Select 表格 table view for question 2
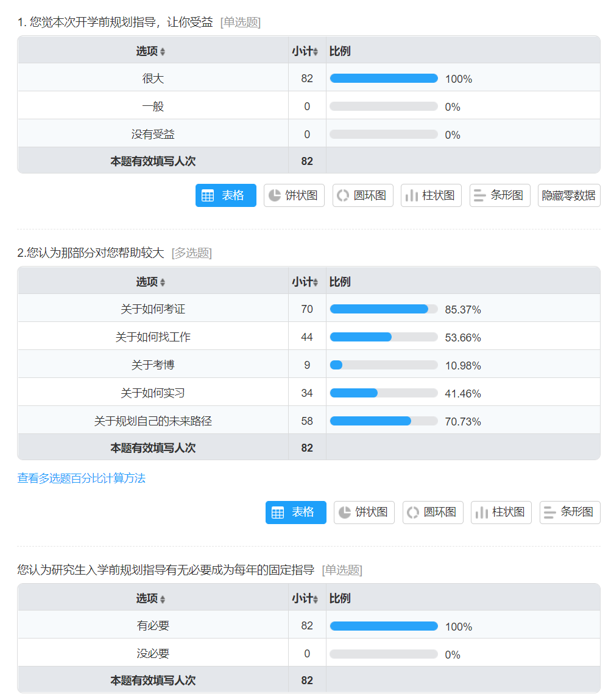Viewport: 614px width, 700px height. click(x=296, y=513)
